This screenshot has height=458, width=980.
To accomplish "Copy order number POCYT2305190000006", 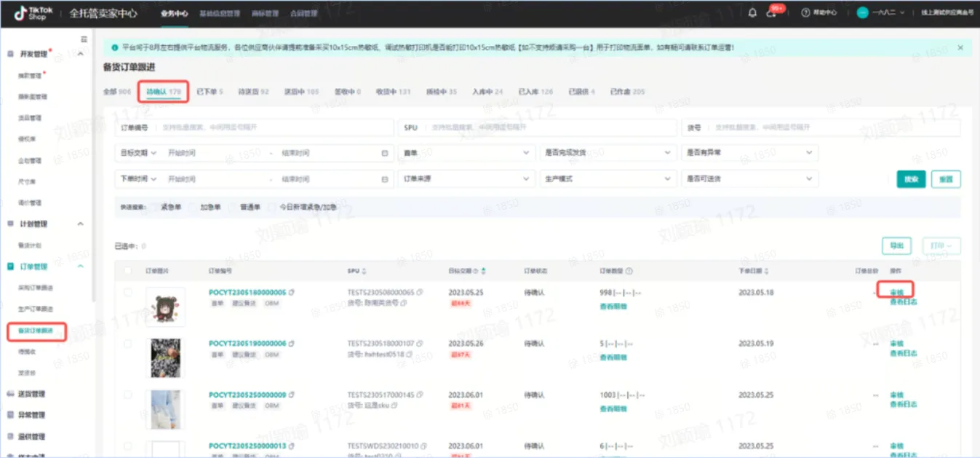I will click(291, 343).
